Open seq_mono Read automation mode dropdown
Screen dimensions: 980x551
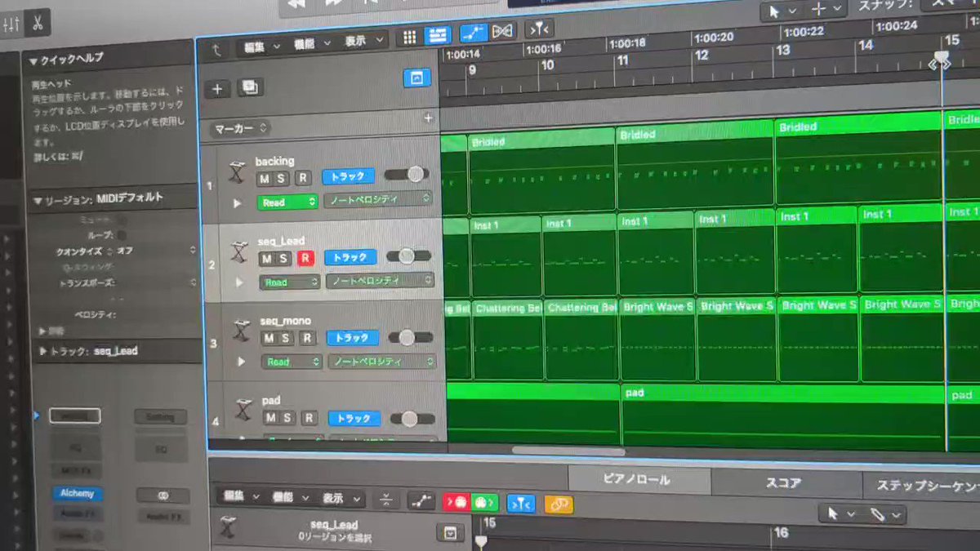tap(292, 362)
